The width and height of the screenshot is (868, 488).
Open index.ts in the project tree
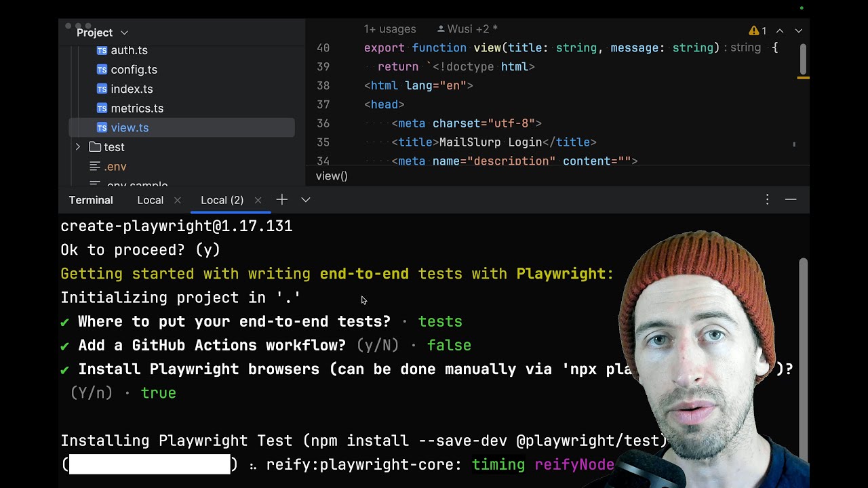(132, 89)
